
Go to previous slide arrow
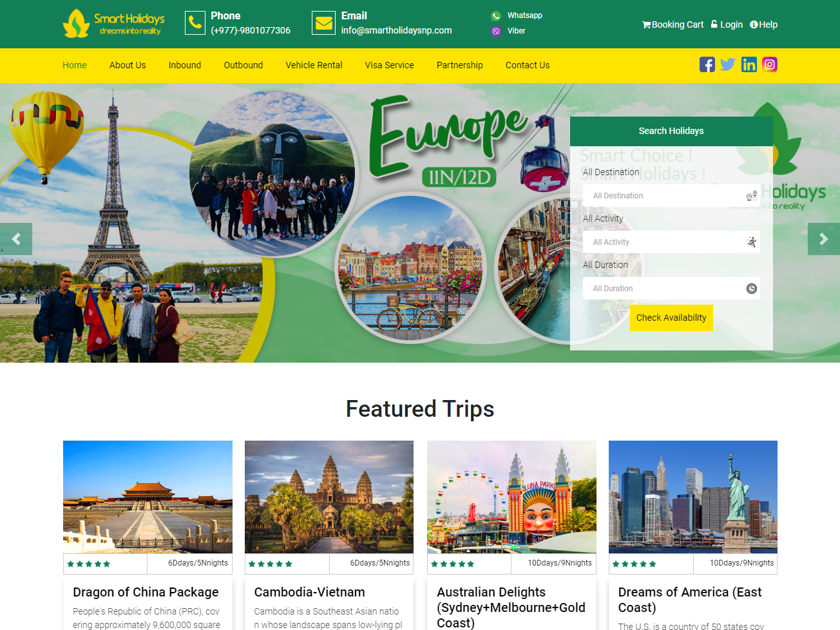16,239
